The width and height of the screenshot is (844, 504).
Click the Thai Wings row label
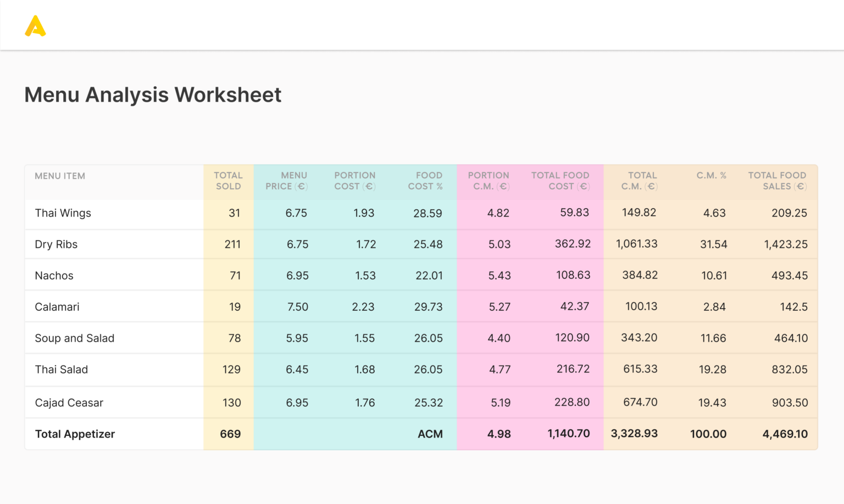63,213
